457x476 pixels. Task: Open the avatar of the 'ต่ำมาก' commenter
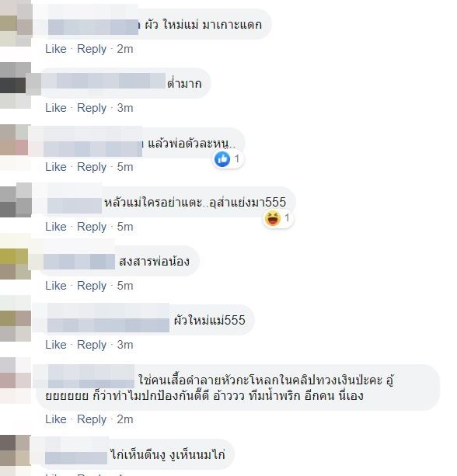click(16, 85)
